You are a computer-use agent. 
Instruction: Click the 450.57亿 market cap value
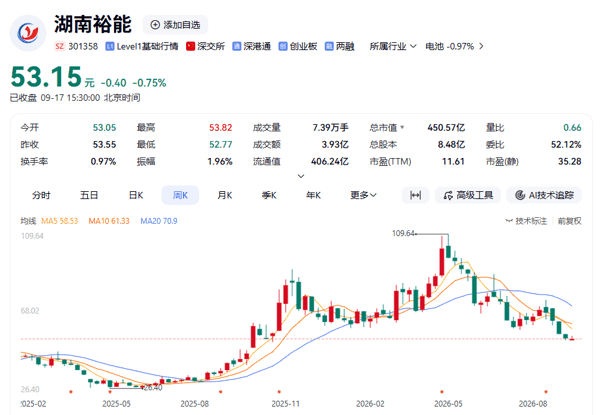click(446, 127)
